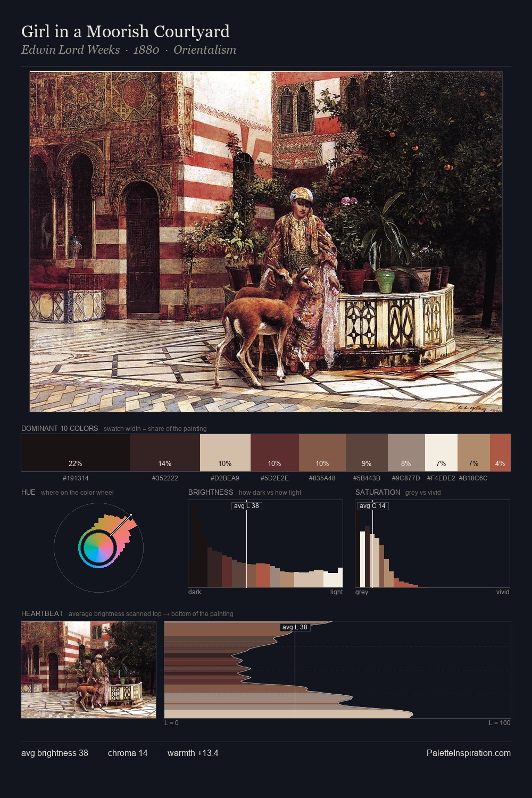This screenshot has height=798, width=532.
Task: Click the 'grey' saturation axis label
Action: click(362, 592)
